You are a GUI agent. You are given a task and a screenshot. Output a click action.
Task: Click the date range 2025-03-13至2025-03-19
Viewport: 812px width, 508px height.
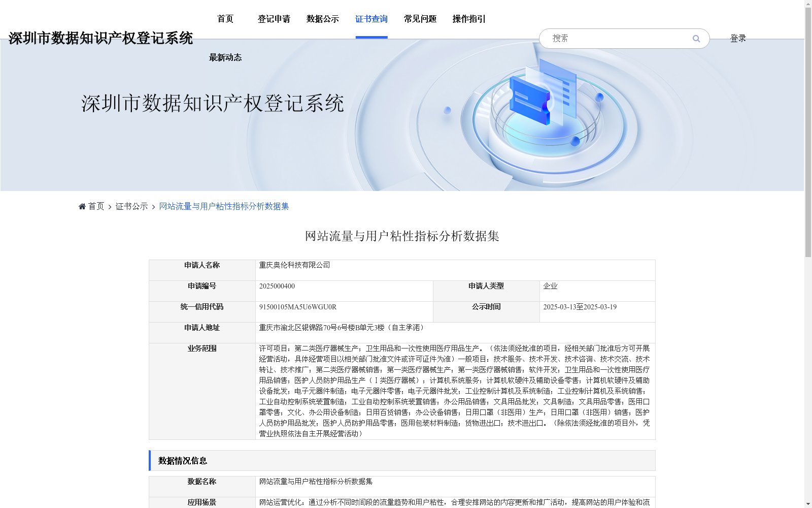(580, 307)
